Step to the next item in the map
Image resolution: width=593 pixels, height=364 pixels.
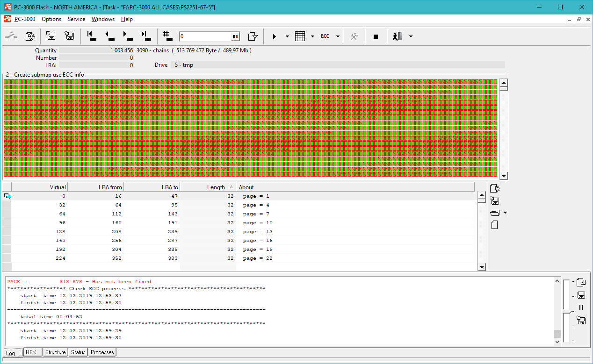click(x=127, y=36)
